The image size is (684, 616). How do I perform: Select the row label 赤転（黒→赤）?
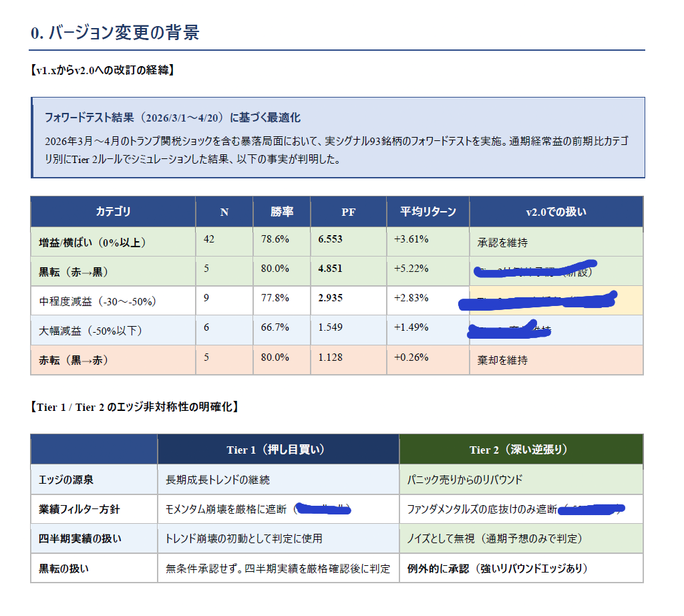click(x=73, y=360)
